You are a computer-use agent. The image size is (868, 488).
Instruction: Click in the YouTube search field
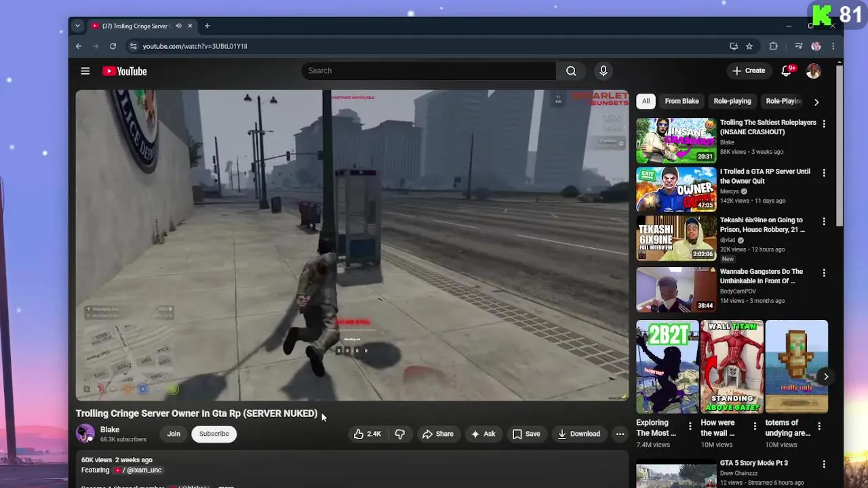(429, 70)
